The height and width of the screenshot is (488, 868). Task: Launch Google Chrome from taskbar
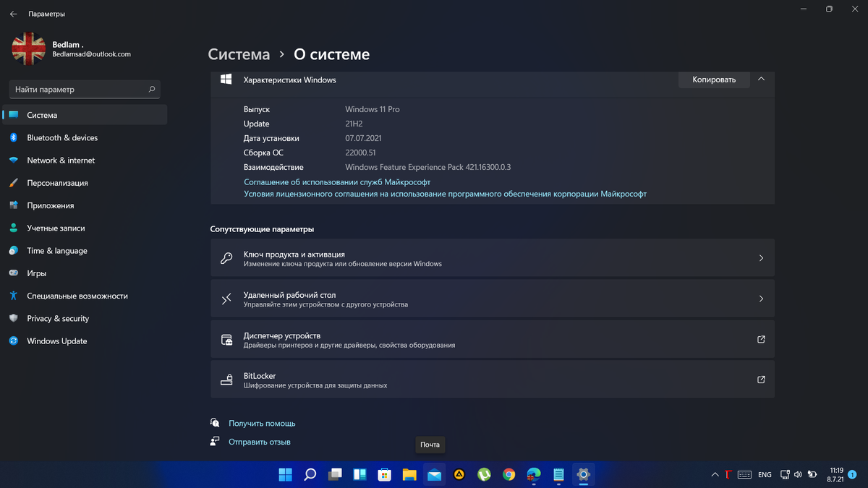point(509,475)
